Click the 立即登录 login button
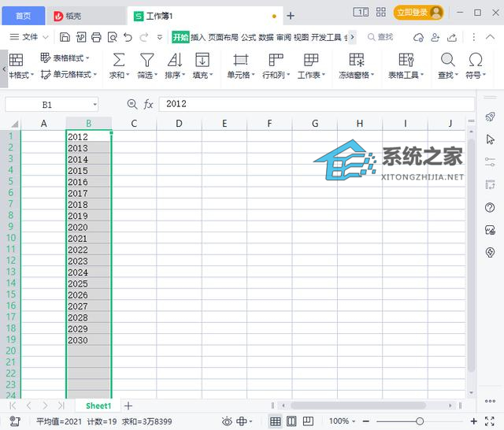This screenshot has height=430, width=504. 418,13
